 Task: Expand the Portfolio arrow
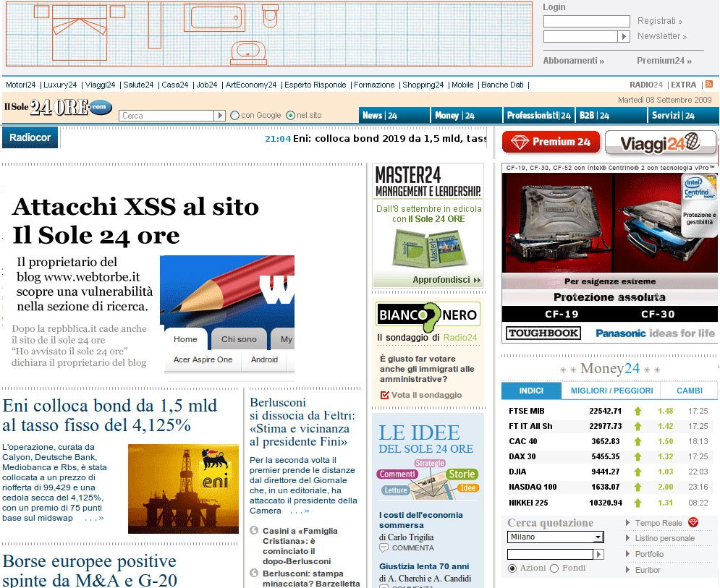[627, 554]
